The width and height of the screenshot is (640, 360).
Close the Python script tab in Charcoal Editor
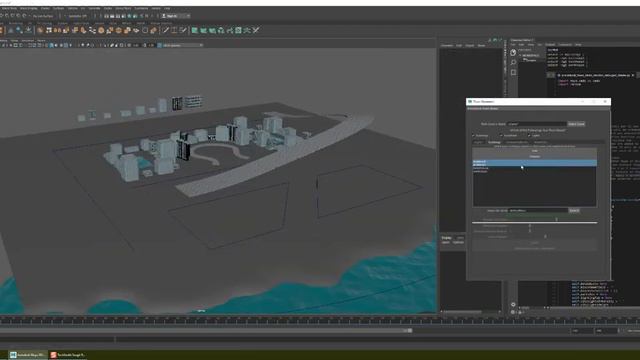633,75
